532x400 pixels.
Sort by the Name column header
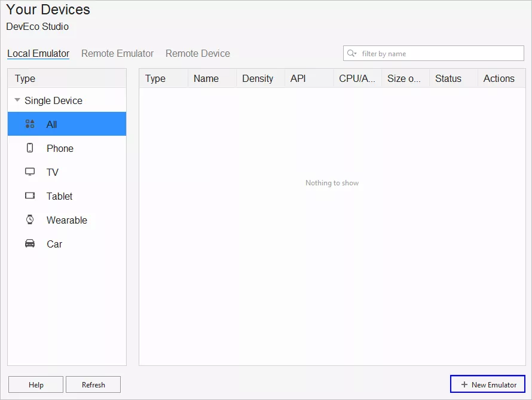pyautogui.click(x=212, y=78)
